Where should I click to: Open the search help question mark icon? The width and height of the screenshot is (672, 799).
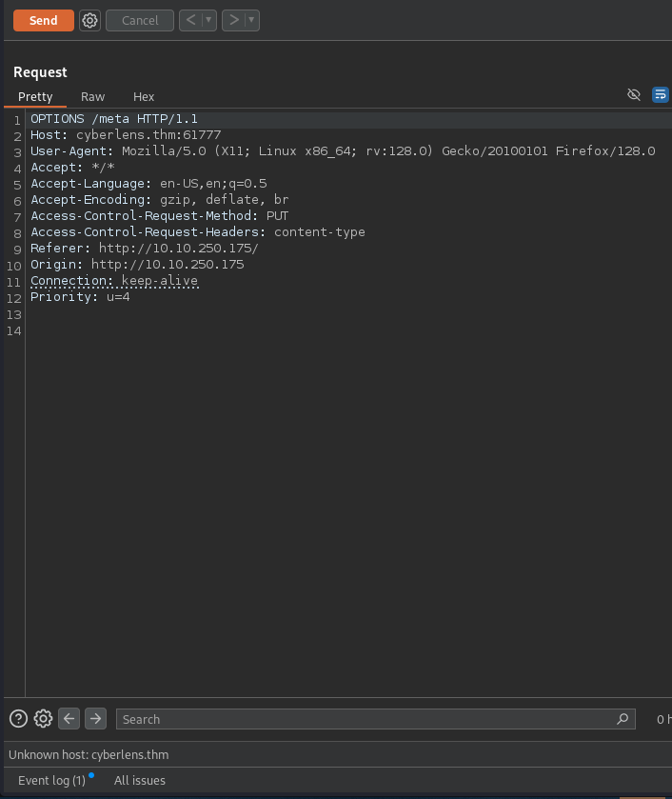[18, 718]
